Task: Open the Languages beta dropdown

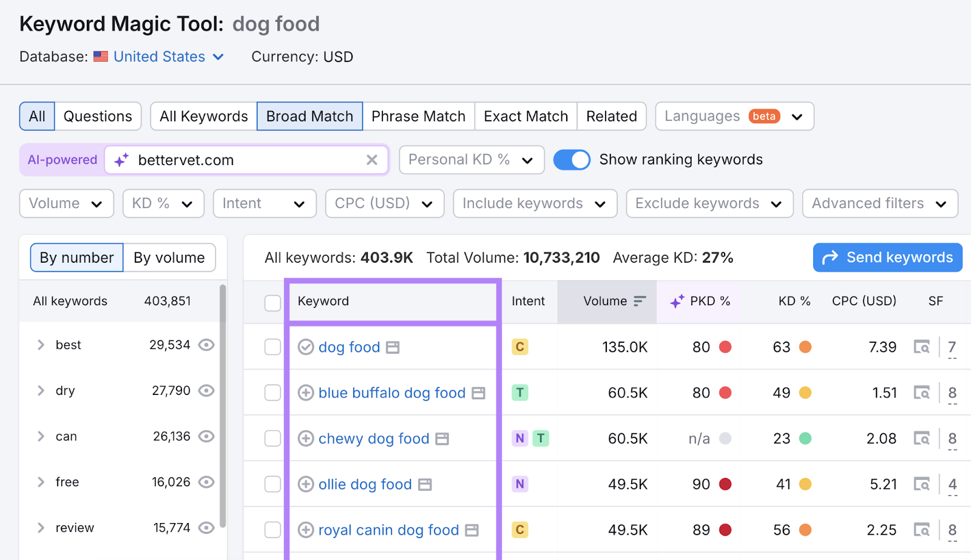Action: click(x=734, y=116)
